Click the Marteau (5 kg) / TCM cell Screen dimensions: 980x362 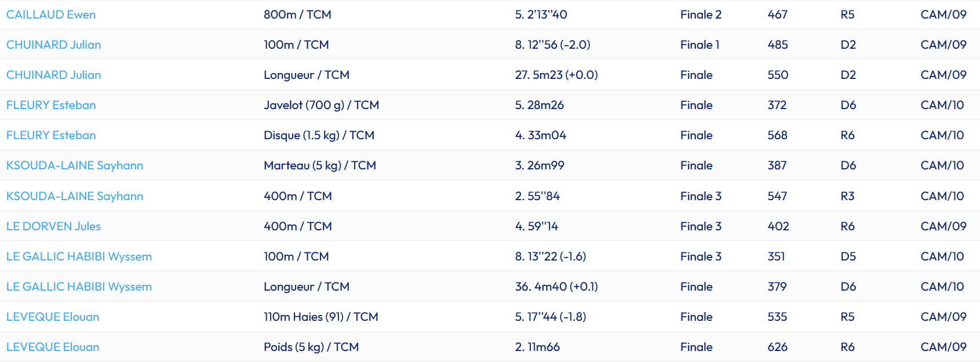[320, 165]
